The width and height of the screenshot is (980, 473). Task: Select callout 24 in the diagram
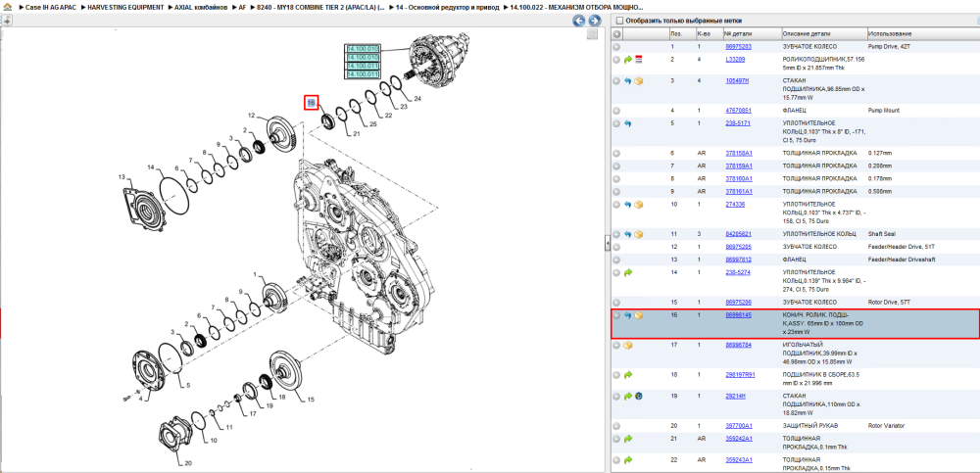417,99
